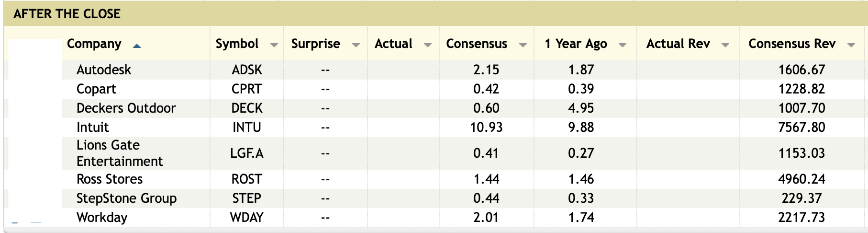
Task: Select Deckers Outdoor company row
Action: click(x=126, y=108)
